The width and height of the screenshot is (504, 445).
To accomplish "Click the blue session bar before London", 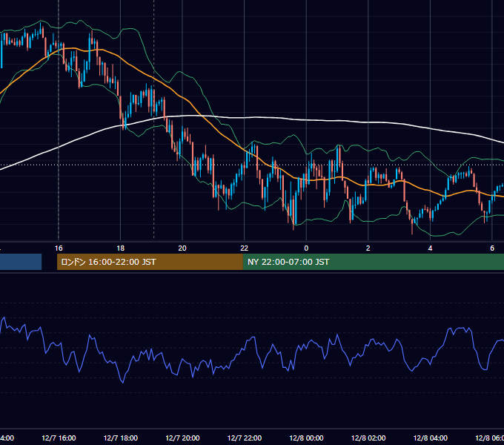I will pyautogui.click(x=21, y=262).
